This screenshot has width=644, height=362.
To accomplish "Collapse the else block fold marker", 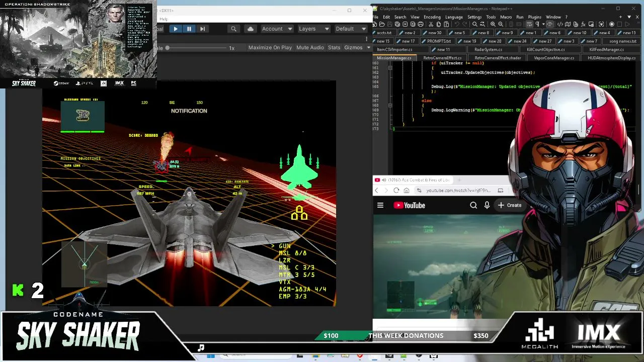I will pos(390,106).
